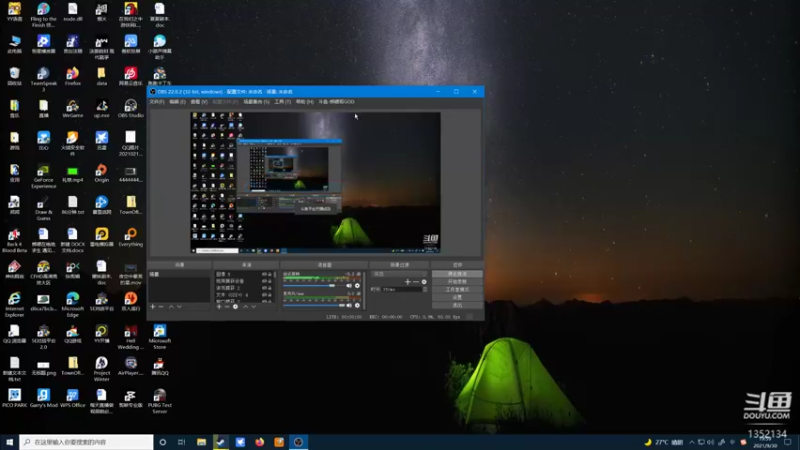Click the 工作室模式 studio mode button

(x=457, y=289)
